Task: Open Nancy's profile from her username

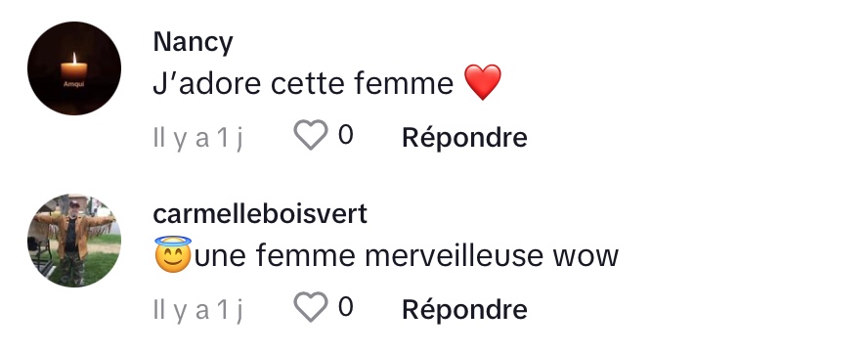Action: click(193, 43)
